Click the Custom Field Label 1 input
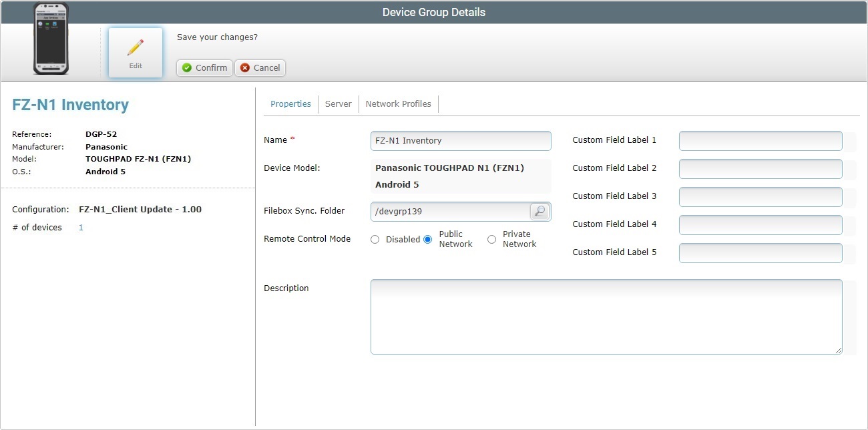The width and height of the screenshot is (868, 430). pyautogui.click(x=761, y=141)
